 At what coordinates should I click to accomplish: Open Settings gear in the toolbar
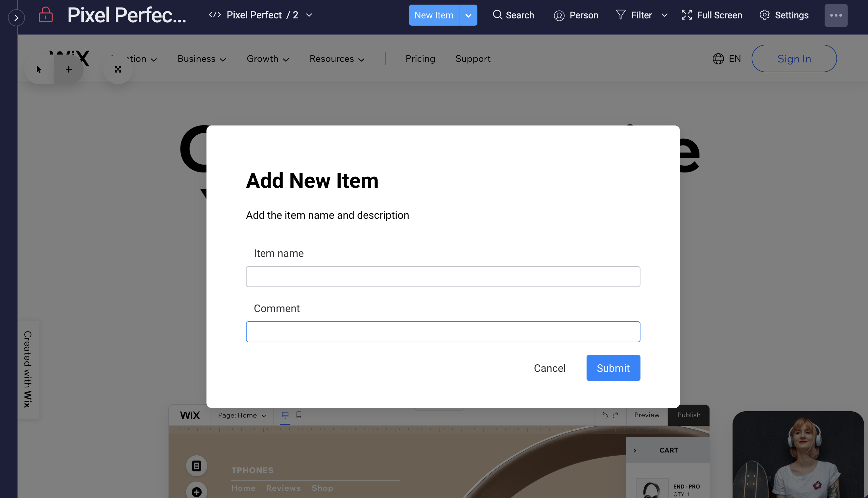(x=784, y=15)
